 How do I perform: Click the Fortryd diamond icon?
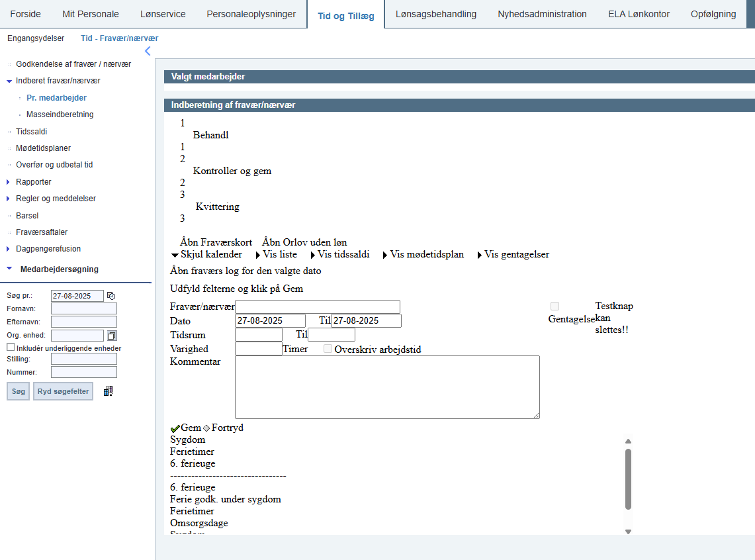206,428
